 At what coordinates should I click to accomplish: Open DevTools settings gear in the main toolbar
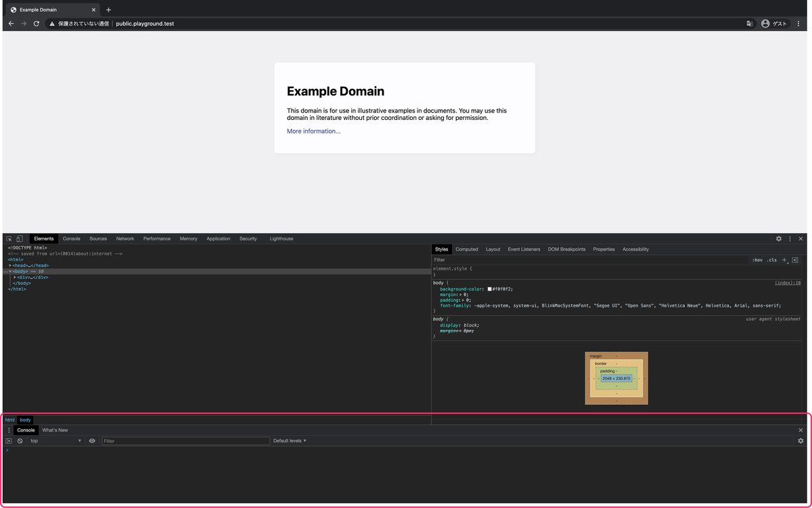779,239
